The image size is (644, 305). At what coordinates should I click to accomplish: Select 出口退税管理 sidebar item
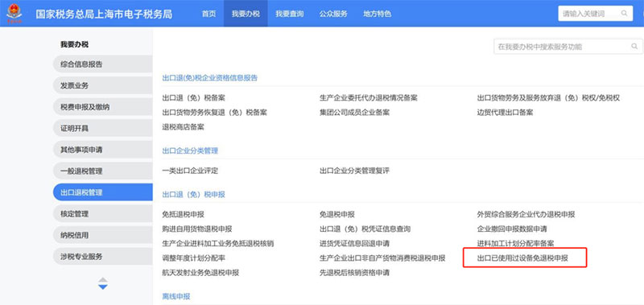(103, 192)
